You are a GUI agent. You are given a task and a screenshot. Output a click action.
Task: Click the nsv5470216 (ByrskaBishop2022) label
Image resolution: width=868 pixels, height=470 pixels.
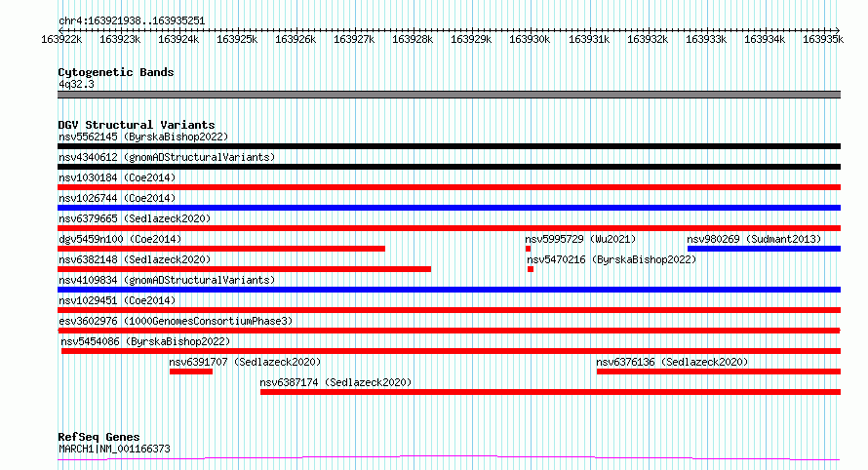pos(612,259)
